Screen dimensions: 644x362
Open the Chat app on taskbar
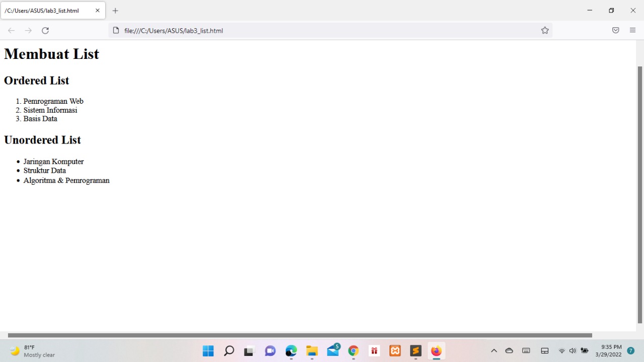[270, 351]
